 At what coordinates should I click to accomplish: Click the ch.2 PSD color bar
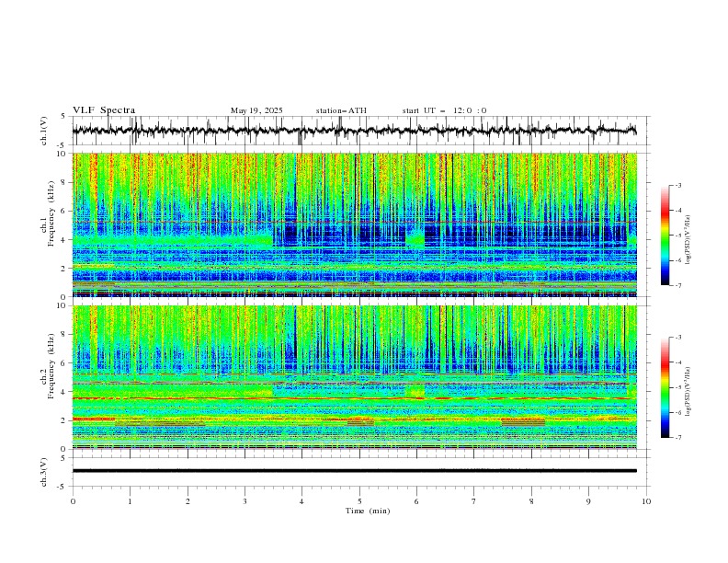pyautogui.click(x=665, y=387)
